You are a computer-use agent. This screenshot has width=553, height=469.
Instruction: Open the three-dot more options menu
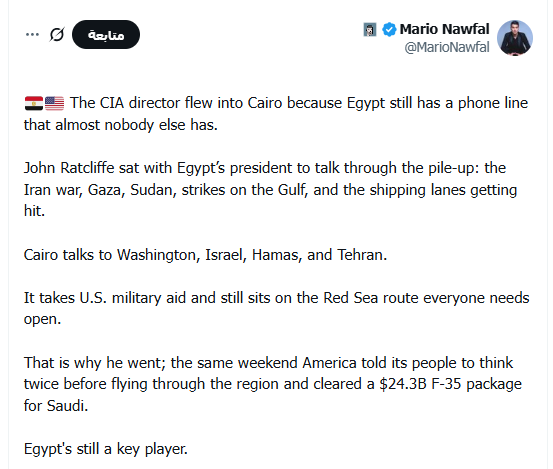[32, 35]
